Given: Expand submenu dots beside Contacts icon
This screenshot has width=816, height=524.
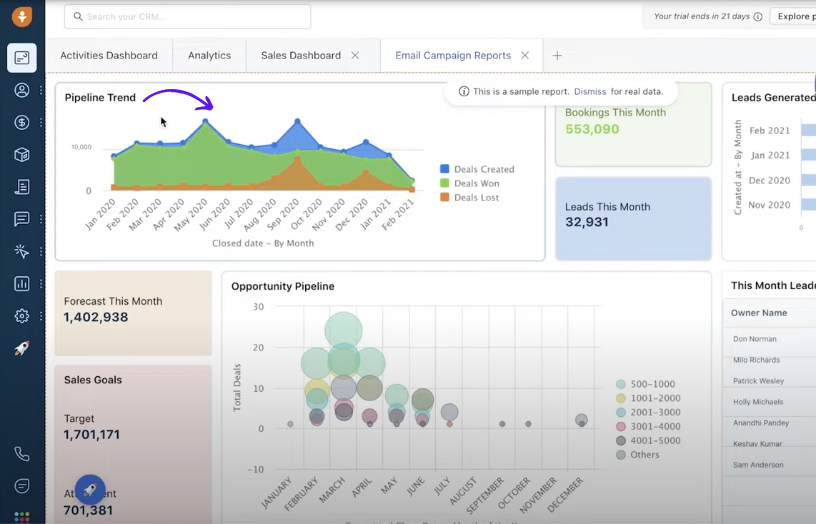Looking at the screenshot, I should [x=41, y=90].
